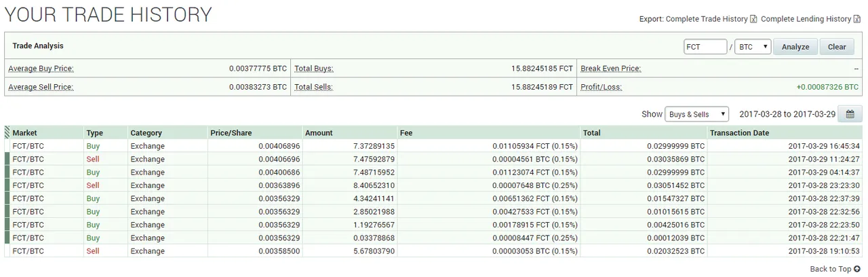Click the Back to Top arrow icon
Screen dimensions: 868x277
point(857,269)
